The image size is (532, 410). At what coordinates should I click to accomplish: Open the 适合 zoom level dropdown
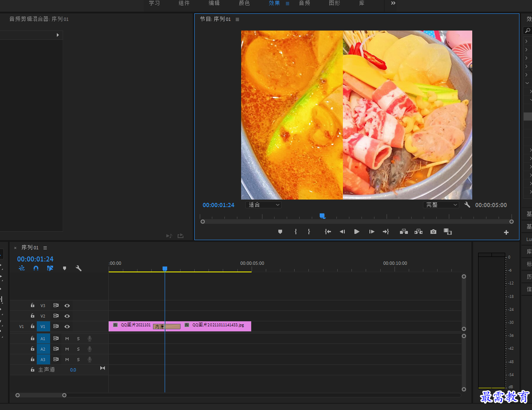coord(263,205)
